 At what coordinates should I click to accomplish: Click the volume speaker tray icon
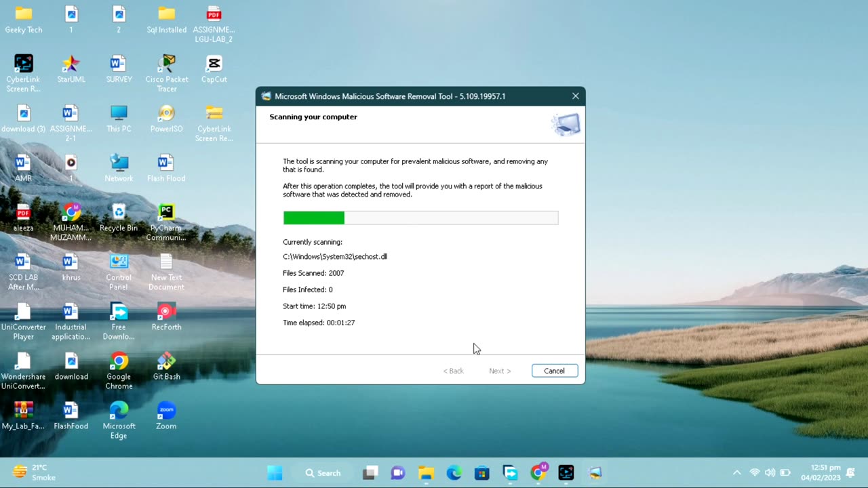tap(770, 473)
